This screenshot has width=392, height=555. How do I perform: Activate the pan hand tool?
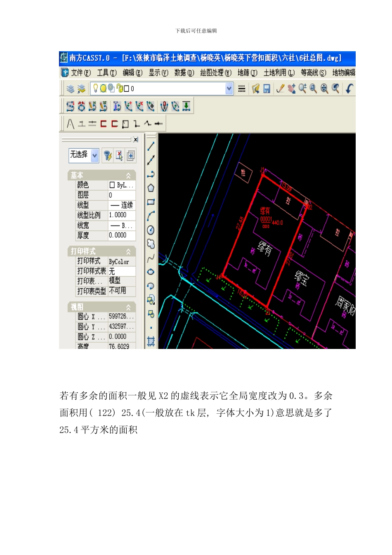(292, 88)
